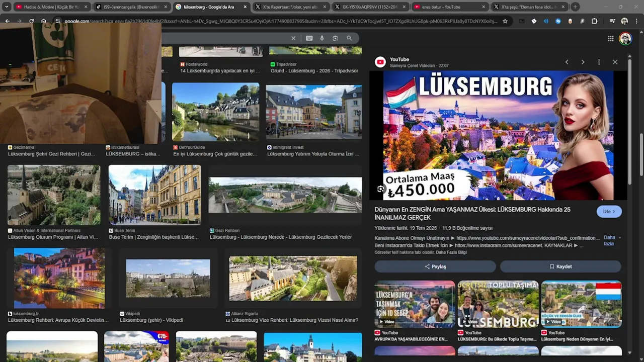
Task: Click the browser address bar URL
Action: [x=281, y=21]
